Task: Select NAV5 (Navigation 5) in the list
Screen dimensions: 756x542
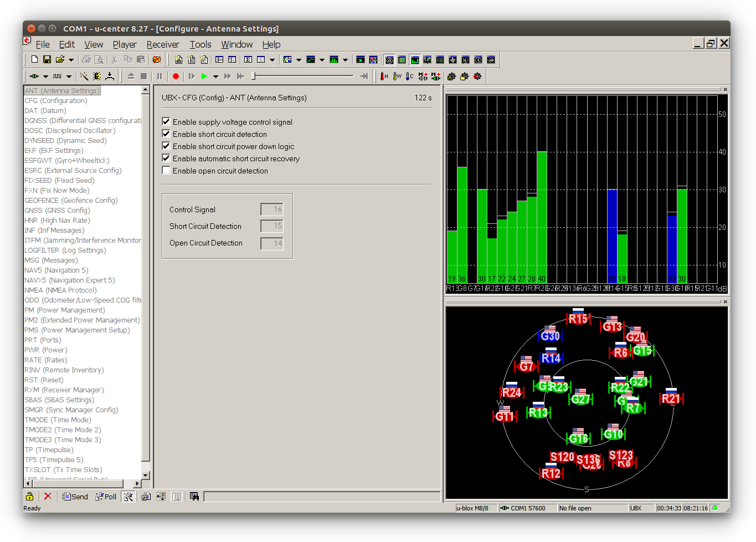Action: tap(56, 270)
